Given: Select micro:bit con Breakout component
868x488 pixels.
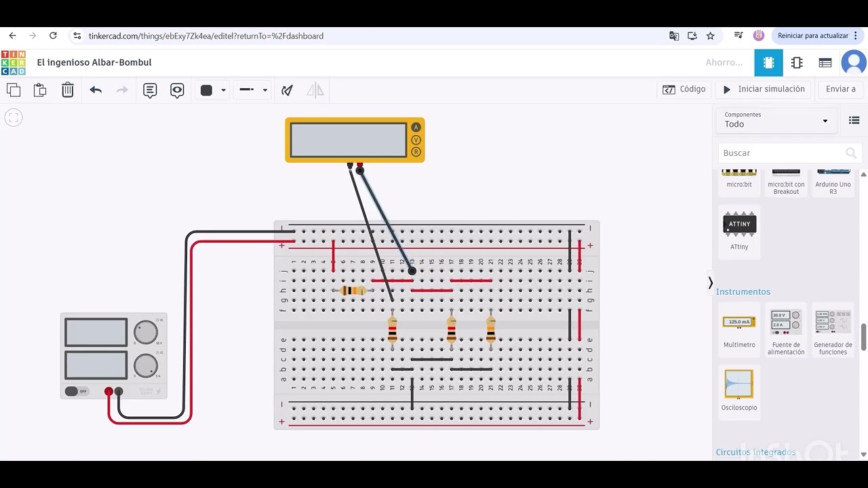Looking at the screenshot, I should tap(786, 182).
